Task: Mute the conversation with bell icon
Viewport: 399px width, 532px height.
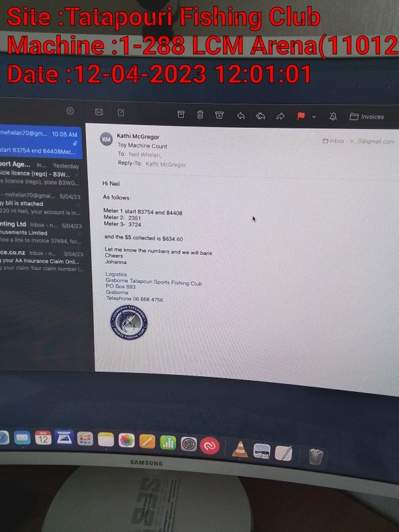Action: tap(333, 117)
